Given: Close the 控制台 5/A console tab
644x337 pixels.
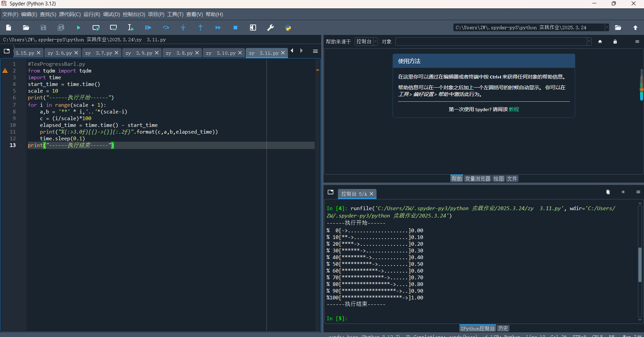Looking at the screenshot, I should [x=371, y=194].
